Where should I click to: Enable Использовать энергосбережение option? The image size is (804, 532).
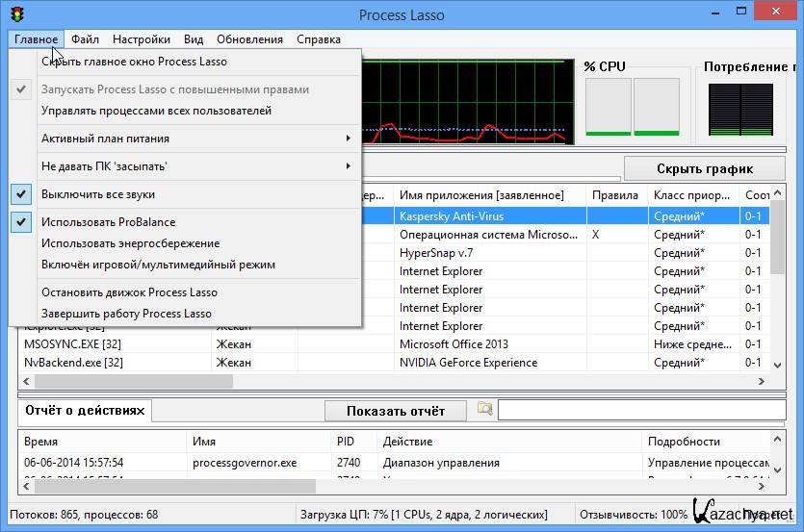[x=130, y=243]
